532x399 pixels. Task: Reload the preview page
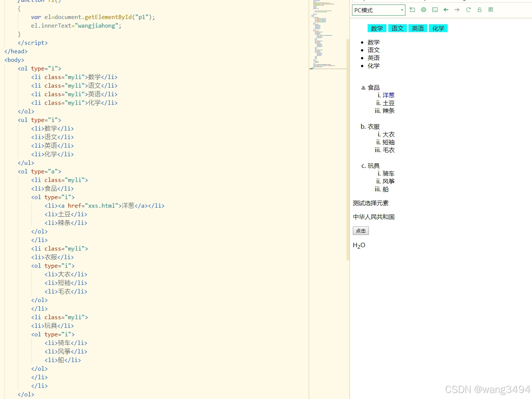pos(468,10)
